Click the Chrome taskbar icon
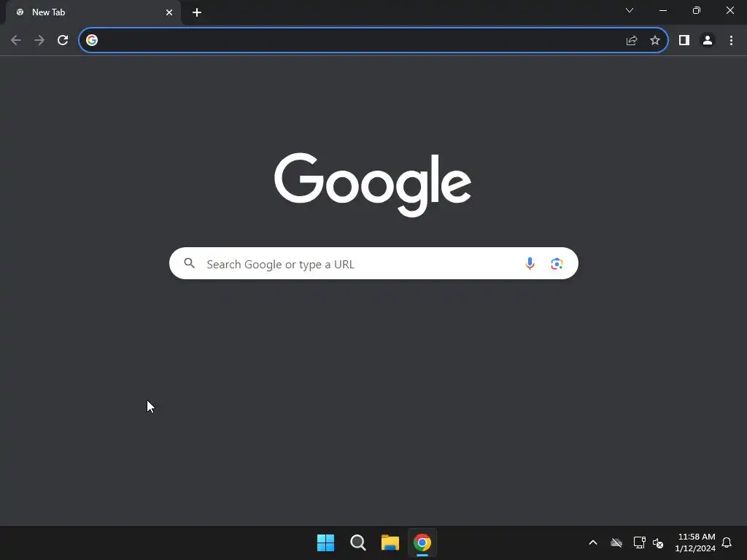The image size is (747, 560). coord(422,542)
